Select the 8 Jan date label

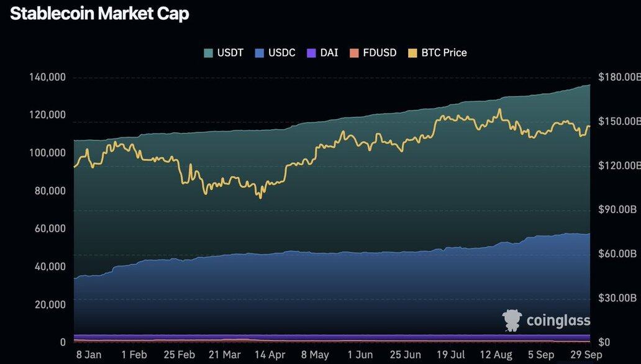tap(89, 355)
